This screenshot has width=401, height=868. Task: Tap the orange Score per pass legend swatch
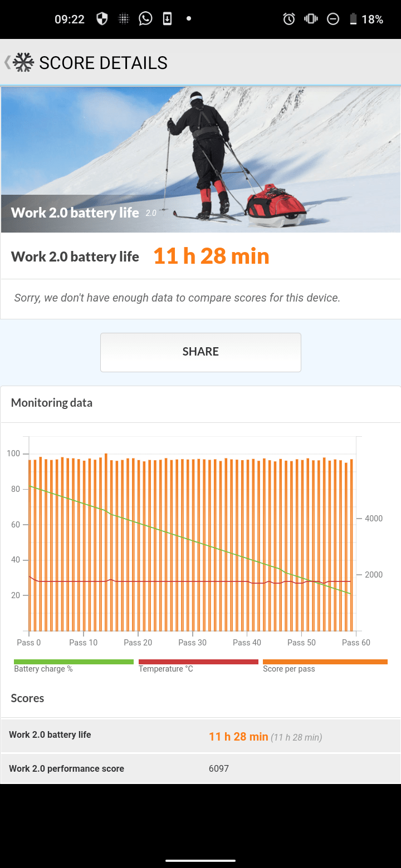325,662
